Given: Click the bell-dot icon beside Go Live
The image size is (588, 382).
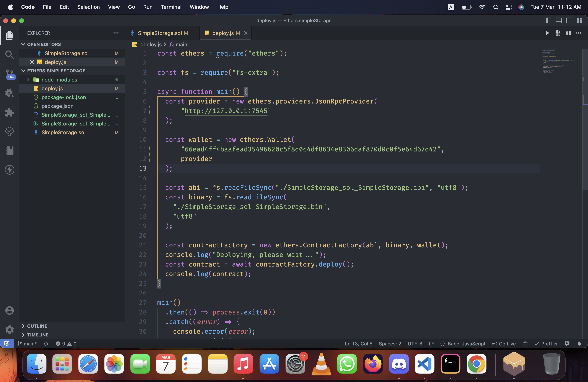Looking at the screenshot, I should click(525, 343).
